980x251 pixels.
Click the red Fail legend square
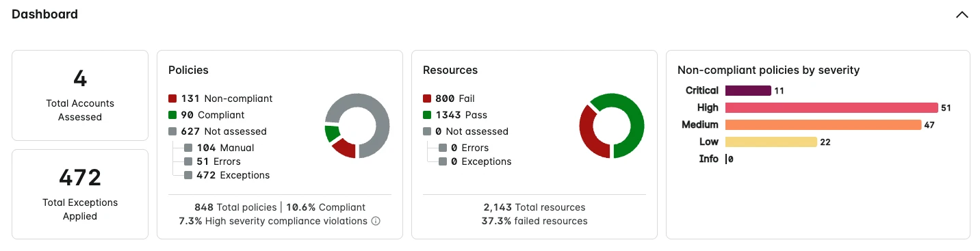click(x=427, y=98)
